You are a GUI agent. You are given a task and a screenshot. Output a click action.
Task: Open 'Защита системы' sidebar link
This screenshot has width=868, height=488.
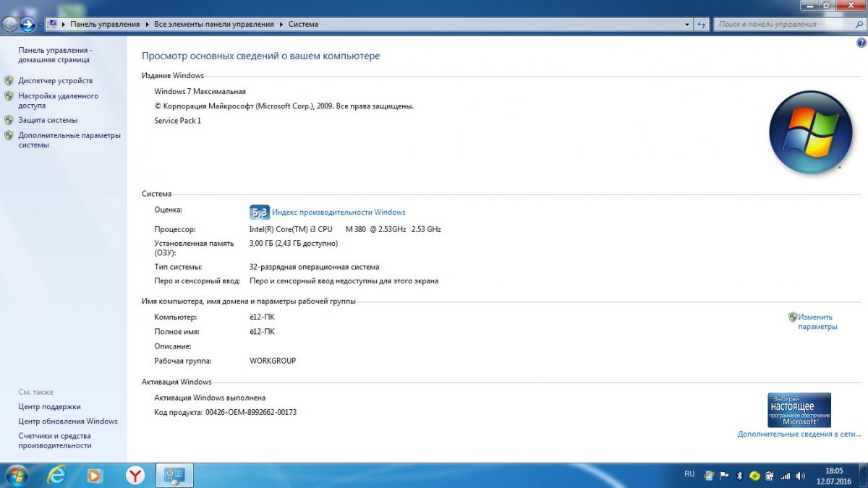tap(48, 120)
